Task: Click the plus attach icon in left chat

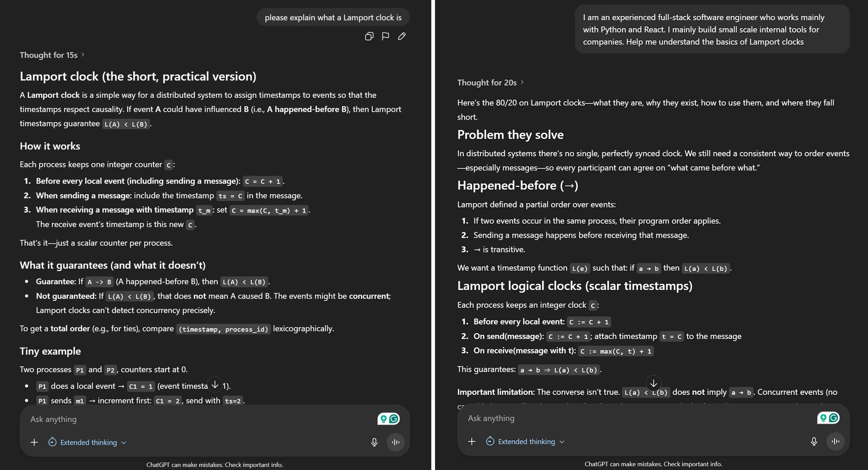Action: (34, 442)
